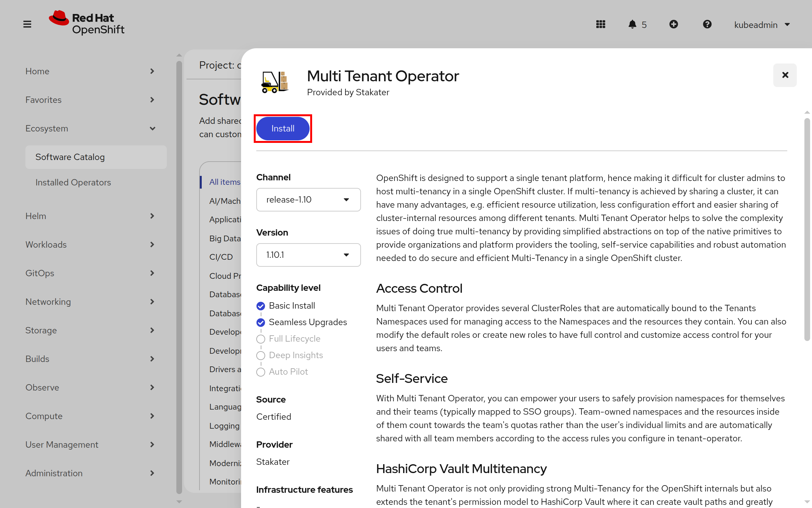
Task: Toggle the hamburger navigation menu
Action: [27, 24]
